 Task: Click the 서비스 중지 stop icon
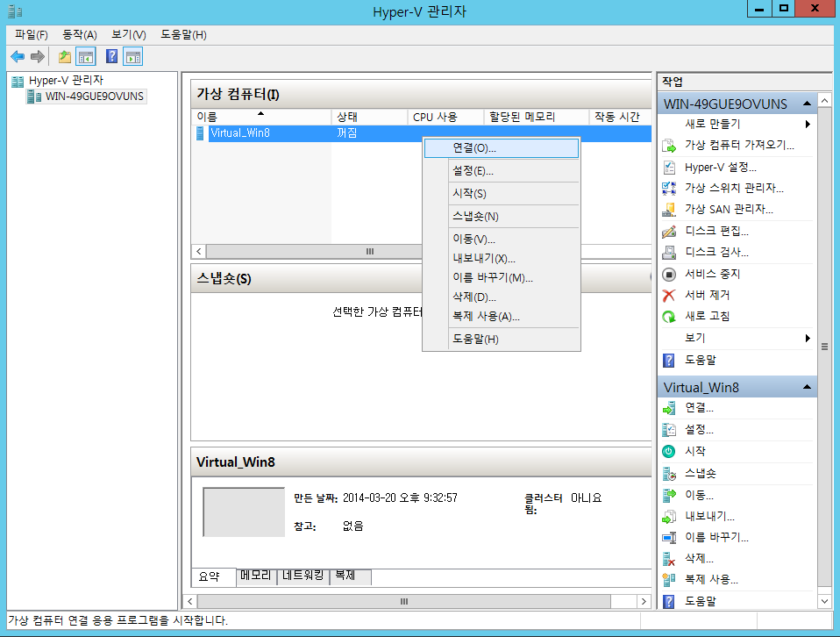[669, 275]
